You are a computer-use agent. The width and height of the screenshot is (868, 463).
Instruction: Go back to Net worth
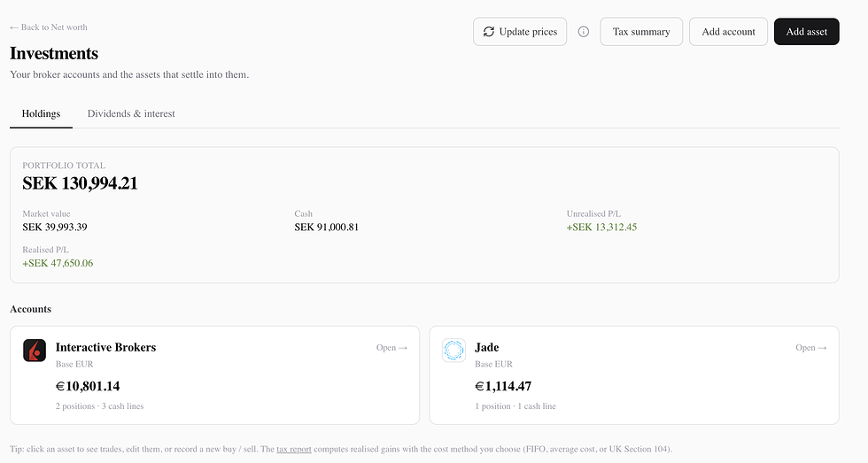[x=49, y=27]
